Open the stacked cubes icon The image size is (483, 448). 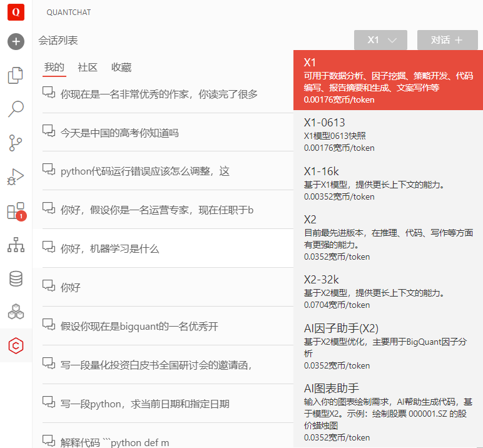[x=16, y=312]
